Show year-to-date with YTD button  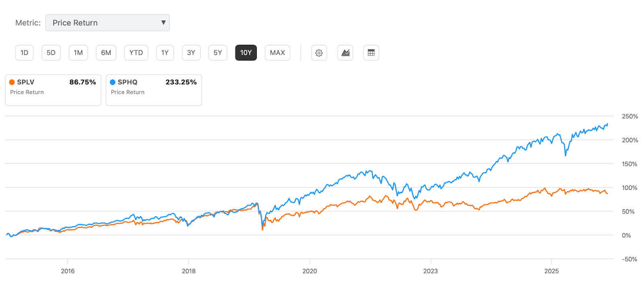pyautogui.click(x=136, y=53)
